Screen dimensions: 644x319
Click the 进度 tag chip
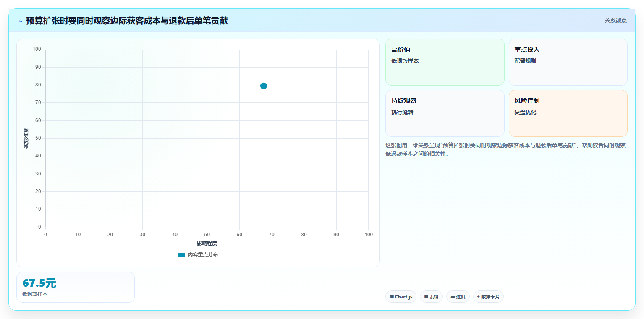click(x=458, y=297)
